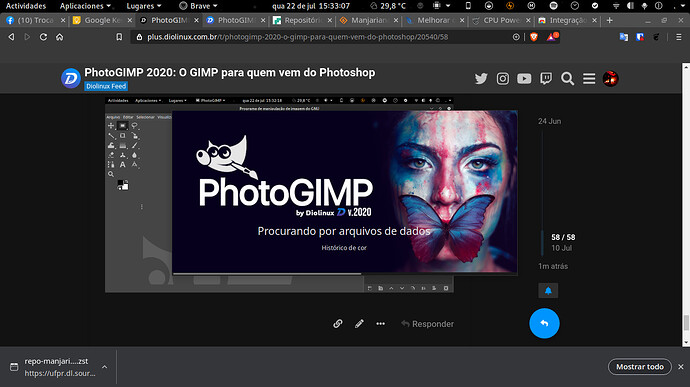Close the CPU Power tab
The height and width of the screenshot is (387, 690).
click(x=528, y=20)
